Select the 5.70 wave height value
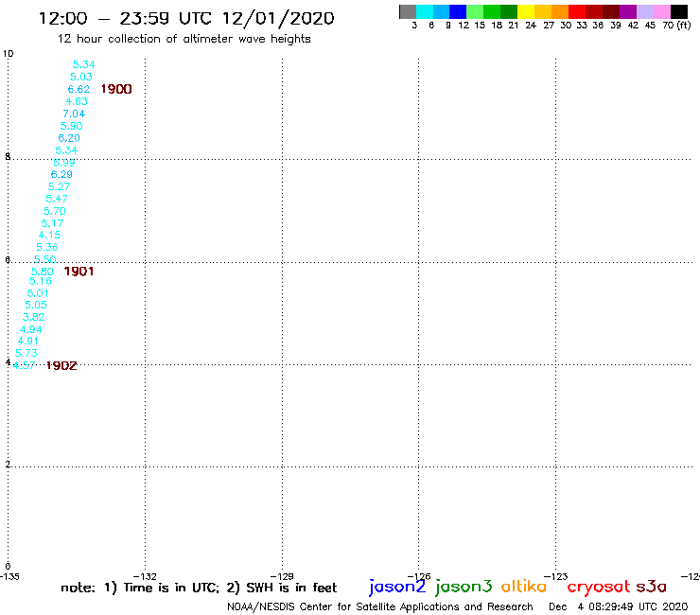 [55, 211]
